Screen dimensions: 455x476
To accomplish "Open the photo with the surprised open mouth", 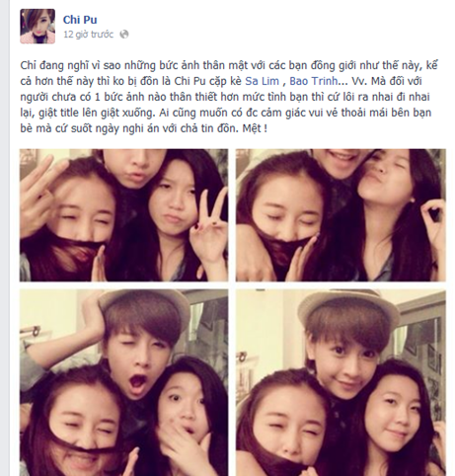I will click(x=123, y=382).
